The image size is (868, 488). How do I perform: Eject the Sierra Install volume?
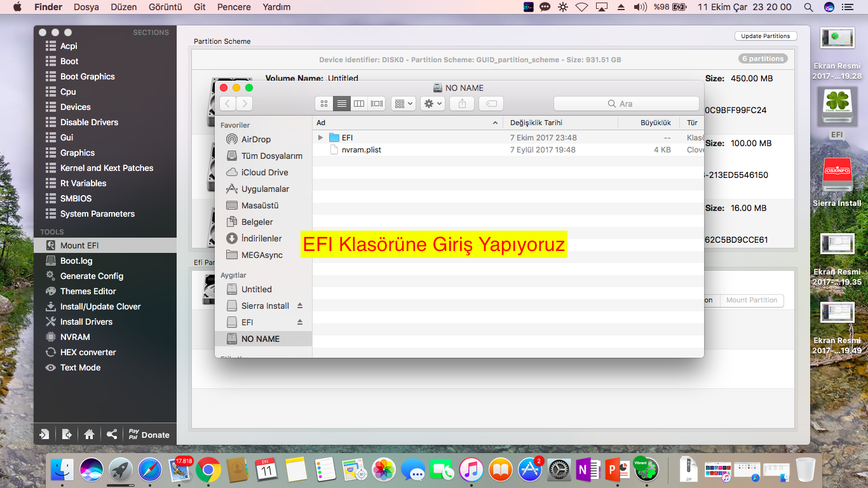click(x=300, y=306)
